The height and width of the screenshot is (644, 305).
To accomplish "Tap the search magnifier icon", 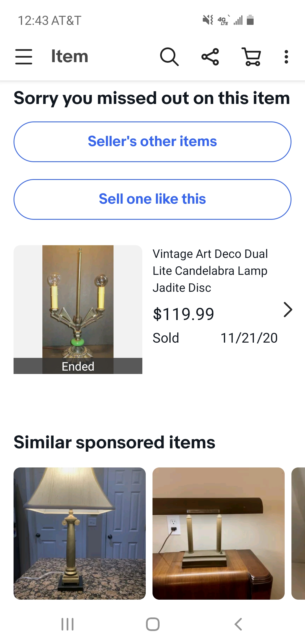I will coord(169,56).
